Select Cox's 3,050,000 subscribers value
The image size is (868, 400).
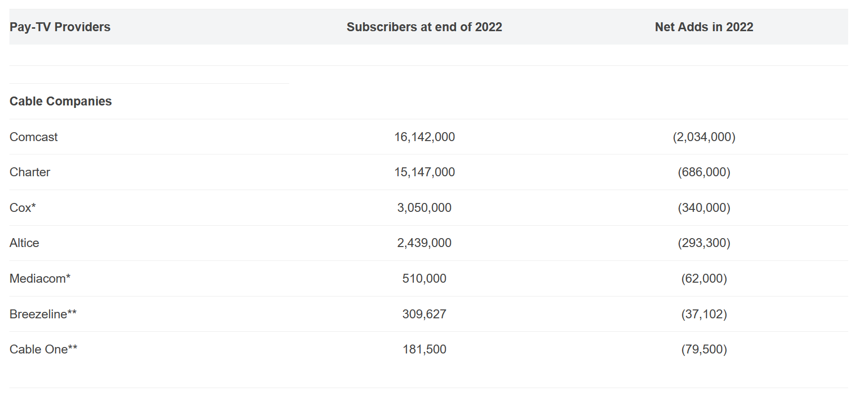point(424,208)
